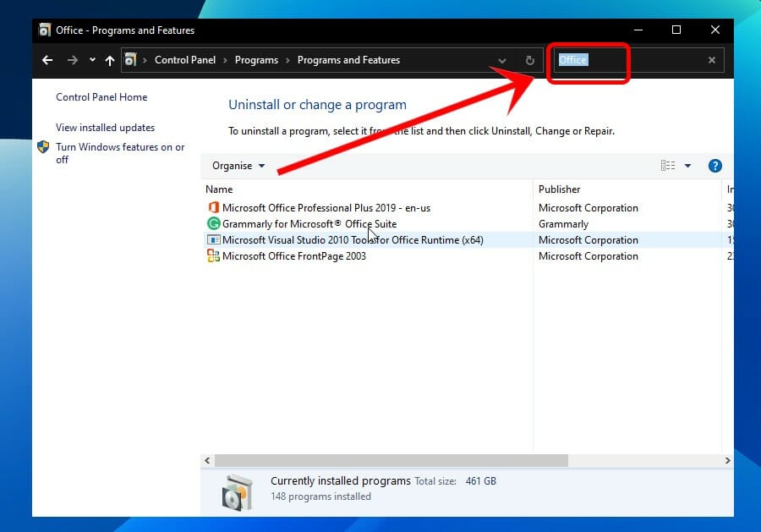
Task: Open Help with the question mark icon
Action: [x=714, y=166]
